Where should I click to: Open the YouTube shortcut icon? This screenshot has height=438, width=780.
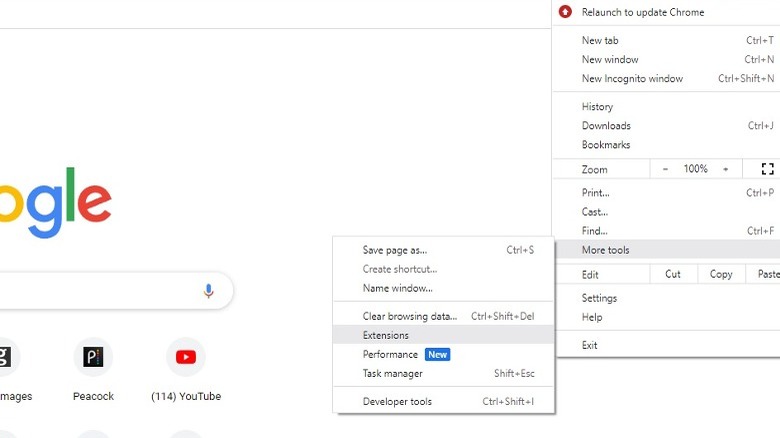(186, 357)
